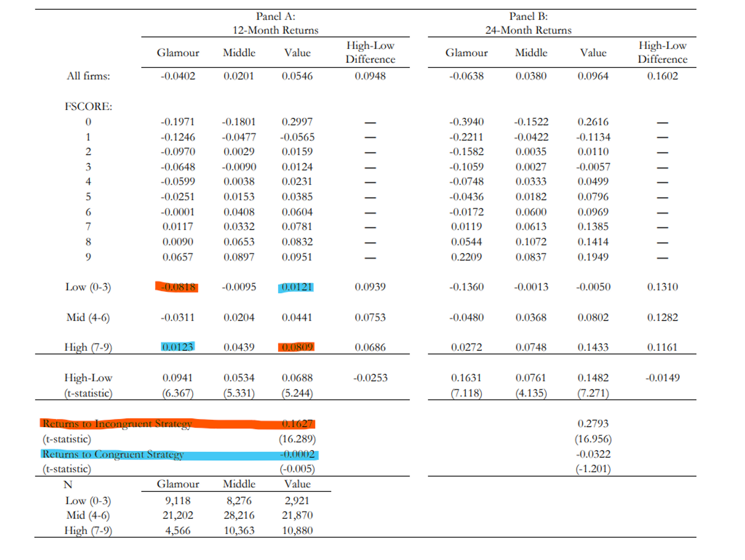Select value 0.0385 in FSCORE 5 row
745x560 pixels.
pyautogui.click(x=297, y=197)
